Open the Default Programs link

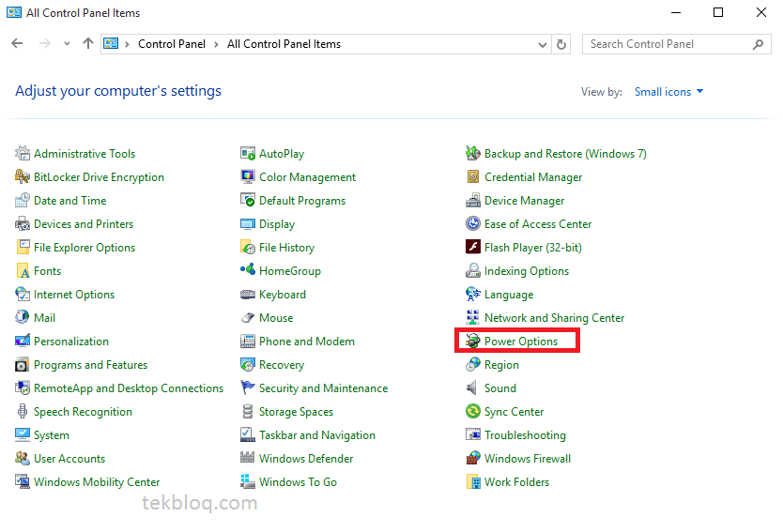(302, 201)
